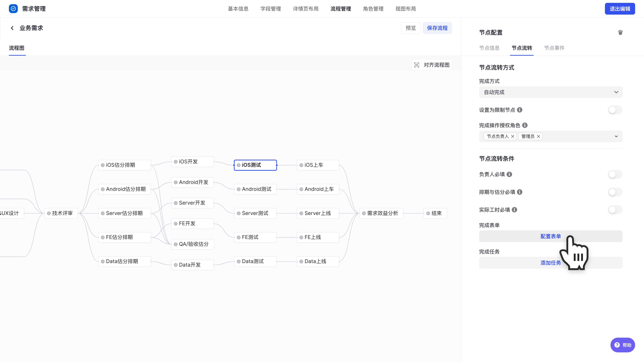Open the 完成方式 dropdown showing 自动完成
The image size is (644, 362).
pyautogui.click(x=551, y=92)
